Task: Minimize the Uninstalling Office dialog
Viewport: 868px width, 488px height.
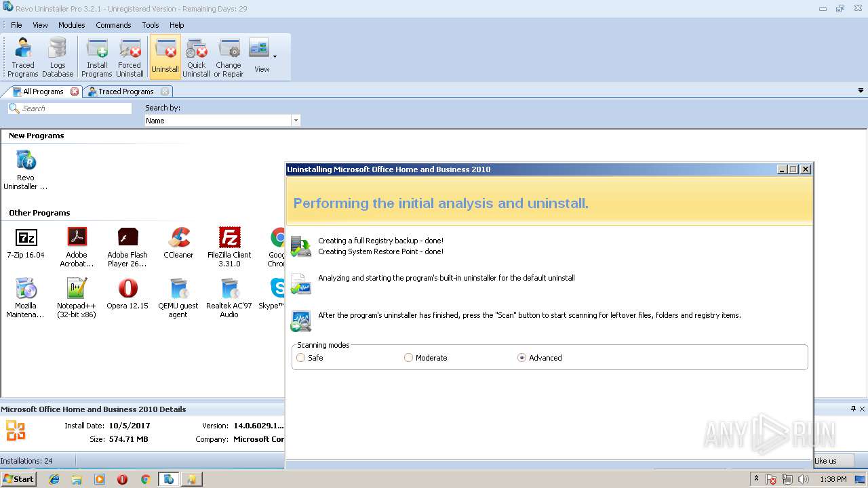Action: (781, 169)
